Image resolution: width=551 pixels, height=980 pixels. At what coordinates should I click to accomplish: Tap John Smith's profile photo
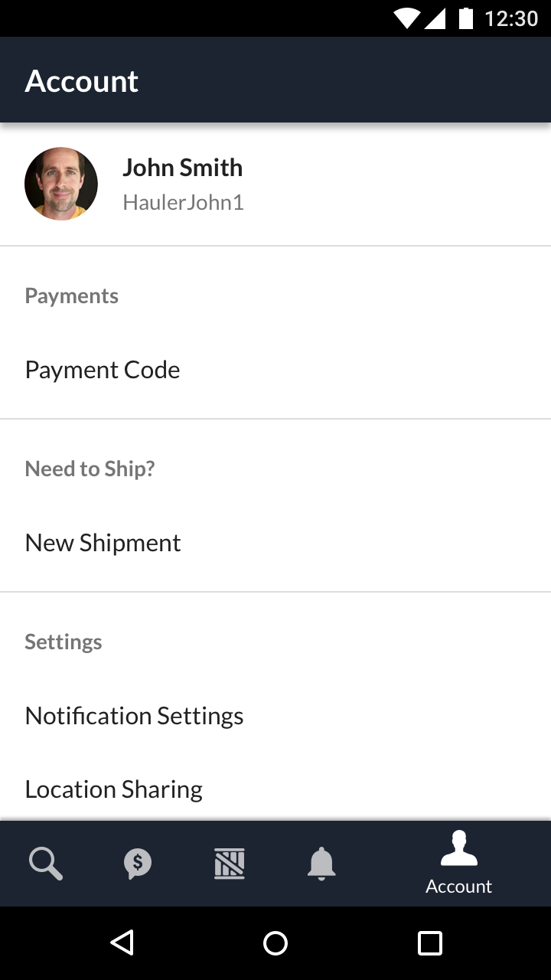(x=61, y=185)
